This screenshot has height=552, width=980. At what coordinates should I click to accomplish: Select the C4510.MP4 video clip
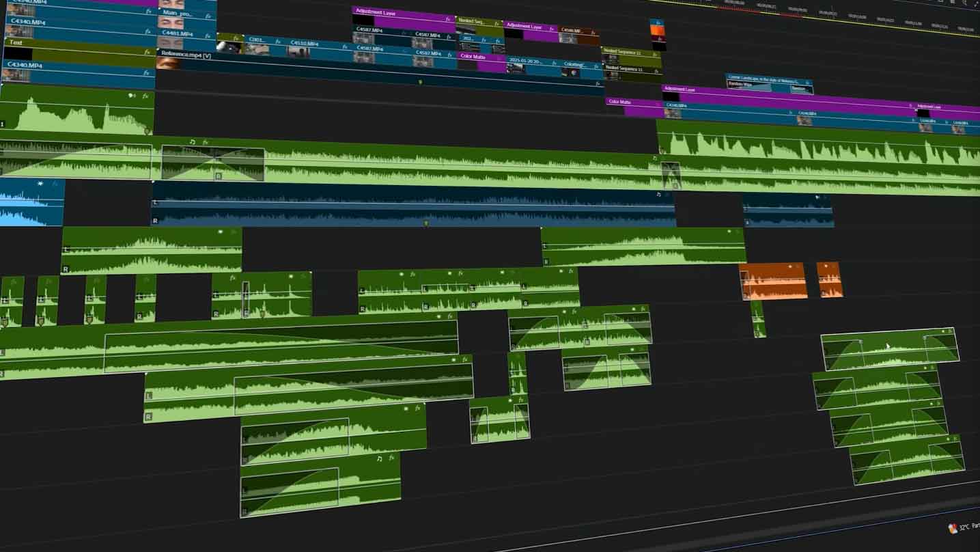pos(318,47)
